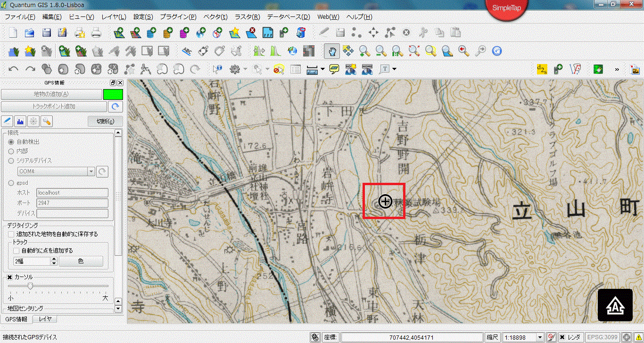644x343 pixels.
Task: Click the EPSG:3099 CRS button
Action: pos(603,337)
